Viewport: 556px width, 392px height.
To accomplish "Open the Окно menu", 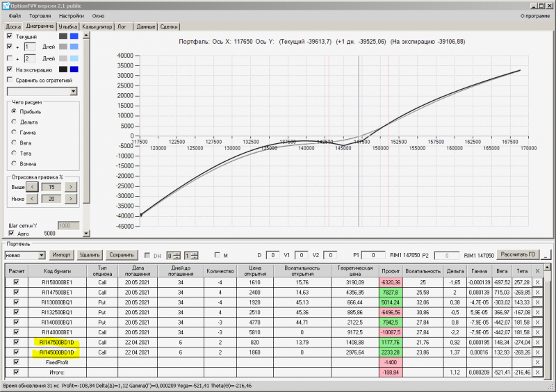I will pyautogui.click(x=98, y=16).
